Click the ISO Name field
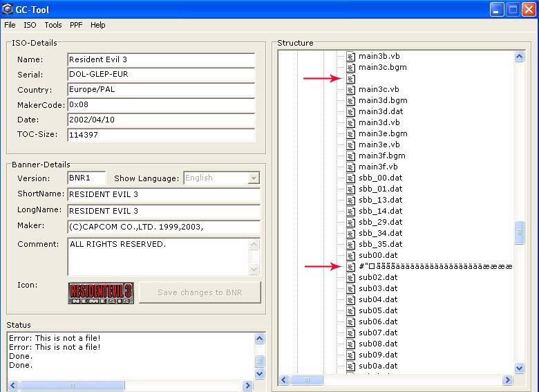This screenshot has height=392, width=539. click(161, 59)
